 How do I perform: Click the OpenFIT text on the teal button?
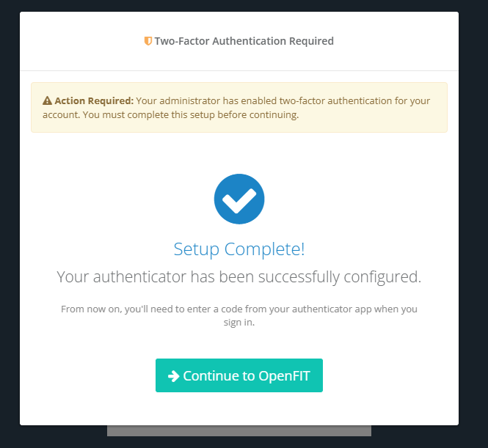tap(285, 376)
